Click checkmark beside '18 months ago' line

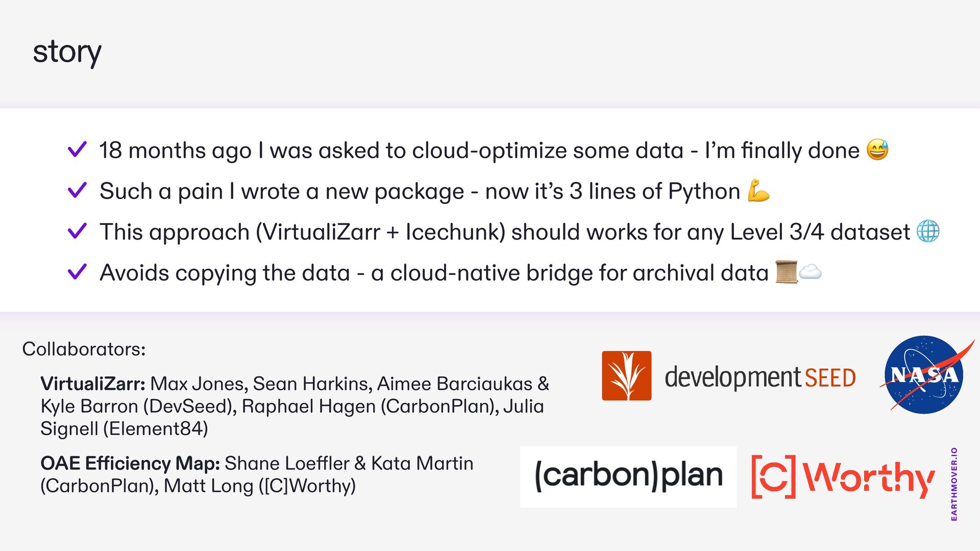[x=77, y=149]
